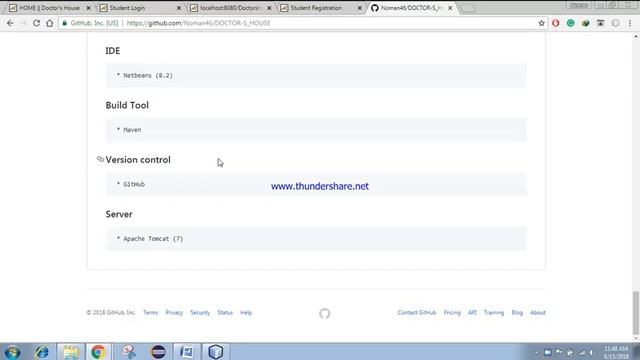Click the Build Tool heading
The width and height of the screenshot is (640, 360).
127,105
